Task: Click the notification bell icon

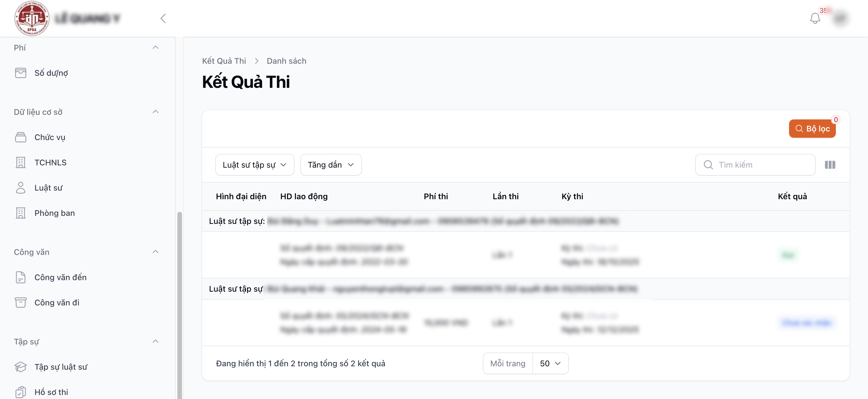Action: pos(815,18)
